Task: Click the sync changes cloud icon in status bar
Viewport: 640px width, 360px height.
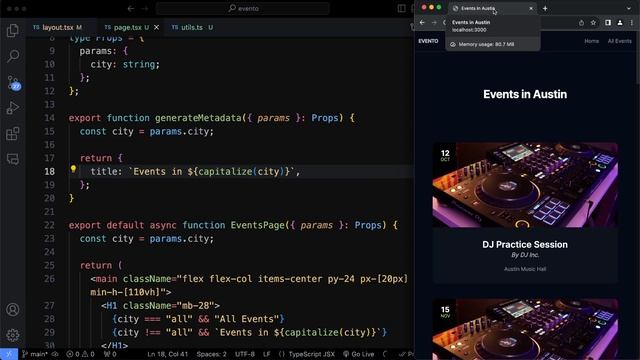Action: [55, 354]
